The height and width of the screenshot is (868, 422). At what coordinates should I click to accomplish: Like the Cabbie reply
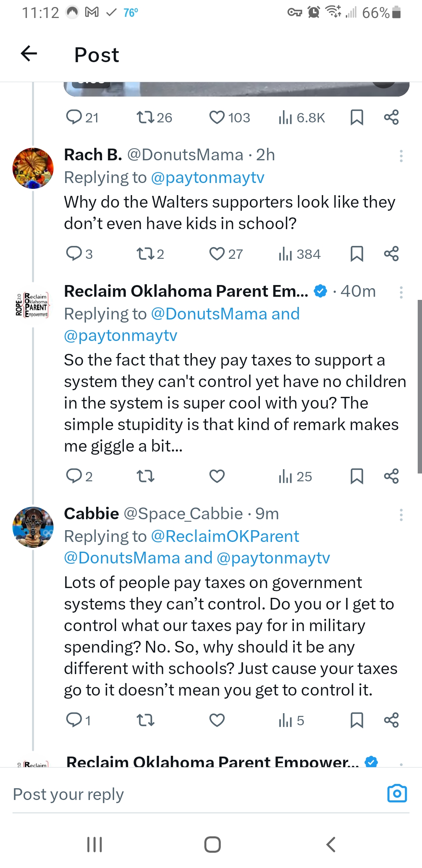[x=217, y=720]
